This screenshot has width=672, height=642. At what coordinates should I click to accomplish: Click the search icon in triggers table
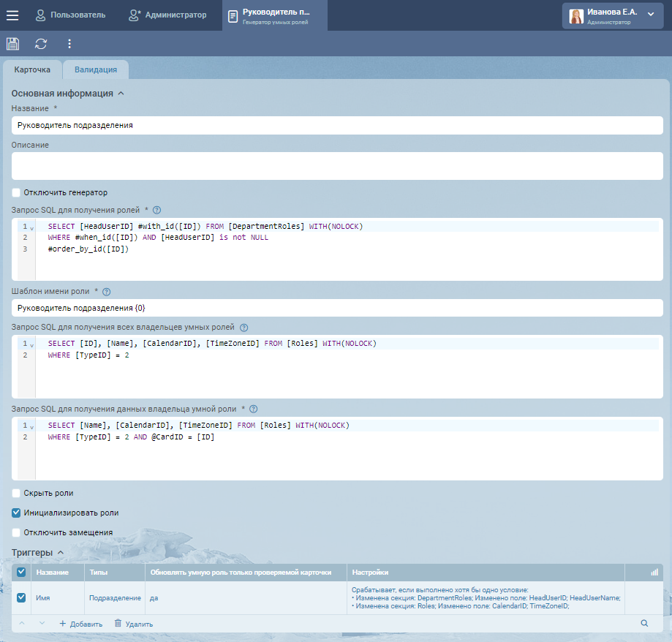click(644, 624)
